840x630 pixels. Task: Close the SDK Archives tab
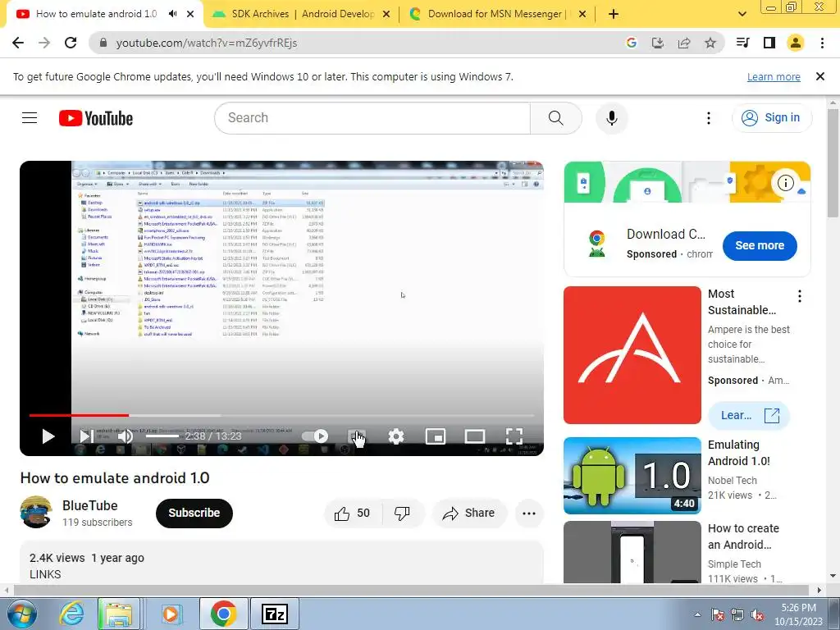pos(386,15)
